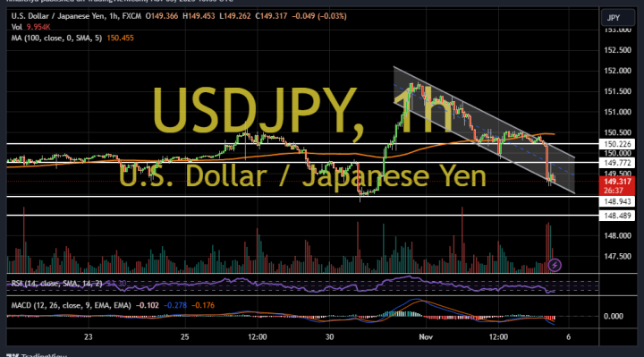The height and width of the screenshot is (357, 644).
Task: Select the 149.772 horizontal line price label
Action: 617,163
